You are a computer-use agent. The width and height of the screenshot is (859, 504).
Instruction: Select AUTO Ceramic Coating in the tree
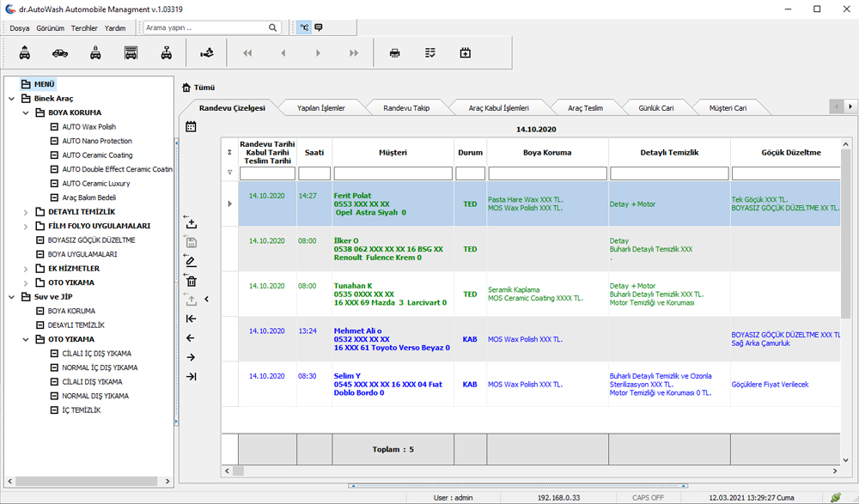point(97,155)
